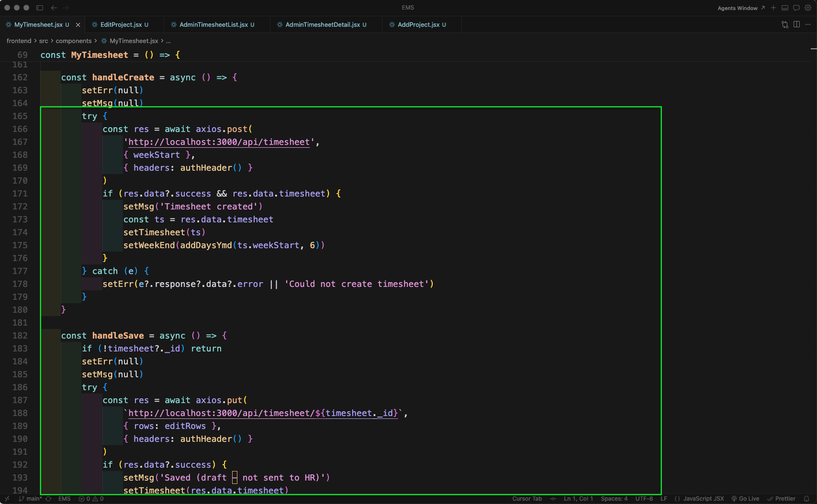Close the MyTimesheet.jsx tab

78,25
